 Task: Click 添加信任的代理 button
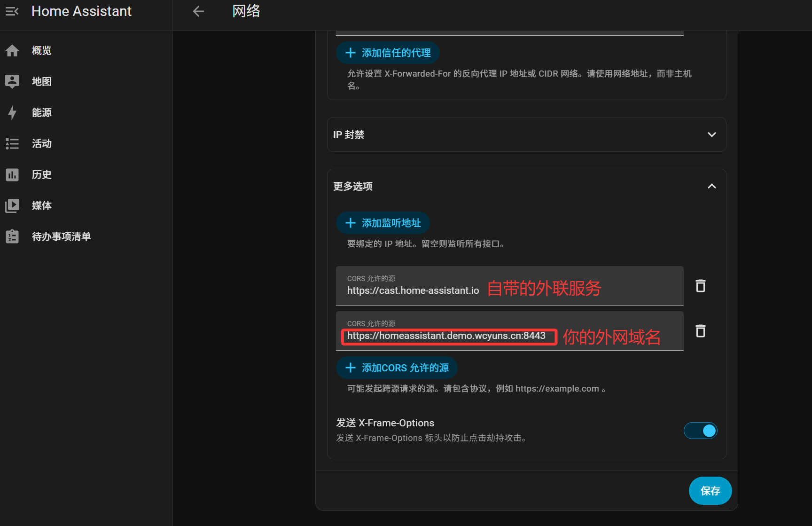point(388,53)
